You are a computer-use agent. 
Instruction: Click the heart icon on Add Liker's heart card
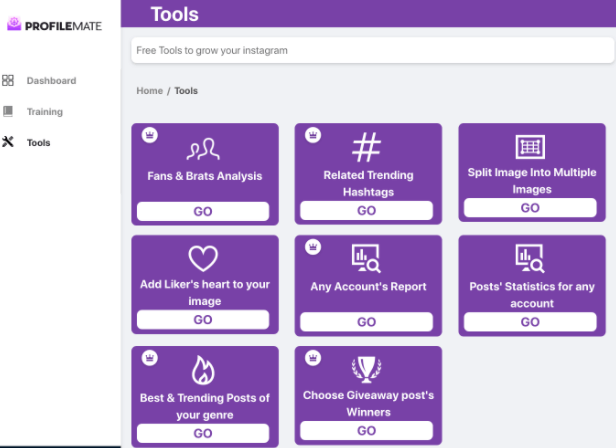[x=203, y=258]
